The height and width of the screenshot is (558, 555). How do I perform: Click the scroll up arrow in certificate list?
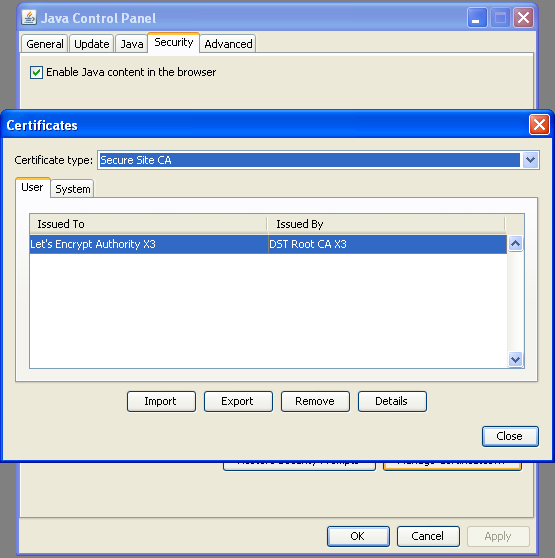pos(516,244)
